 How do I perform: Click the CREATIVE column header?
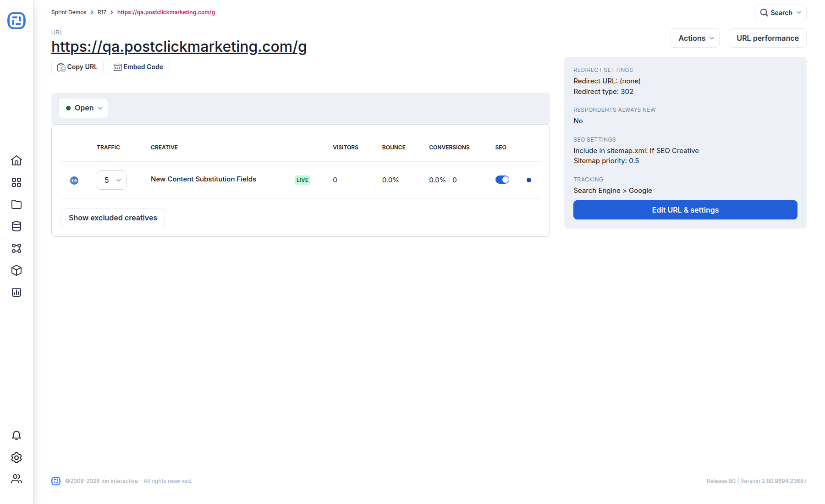(x=164, y=148)
